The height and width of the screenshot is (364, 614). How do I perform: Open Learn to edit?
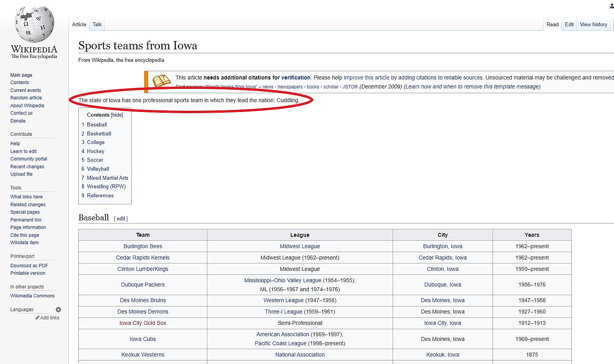pos(23,151)
